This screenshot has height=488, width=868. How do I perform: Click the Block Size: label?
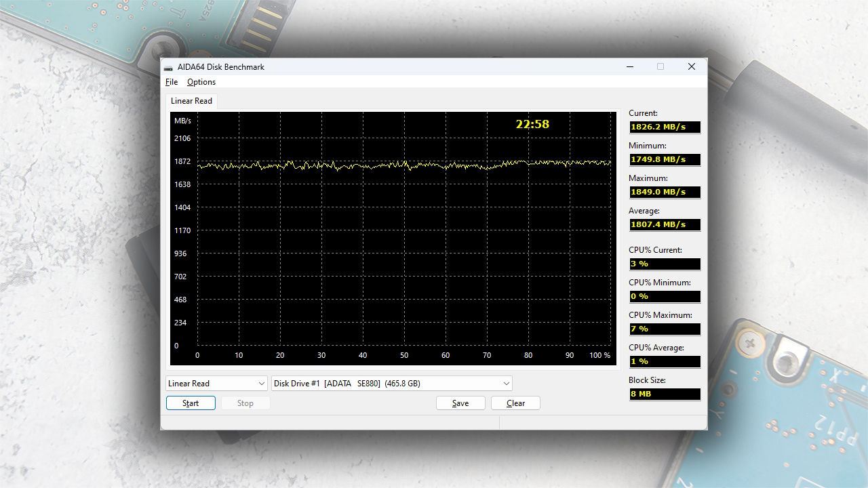[x=647, y=380]
